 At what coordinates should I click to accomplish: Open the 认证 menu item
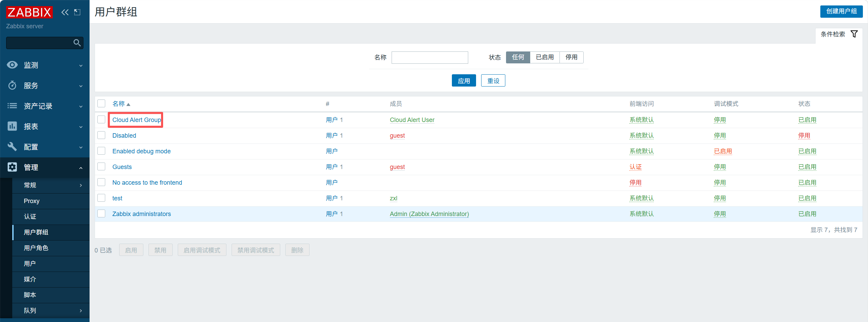click(51, 217)
